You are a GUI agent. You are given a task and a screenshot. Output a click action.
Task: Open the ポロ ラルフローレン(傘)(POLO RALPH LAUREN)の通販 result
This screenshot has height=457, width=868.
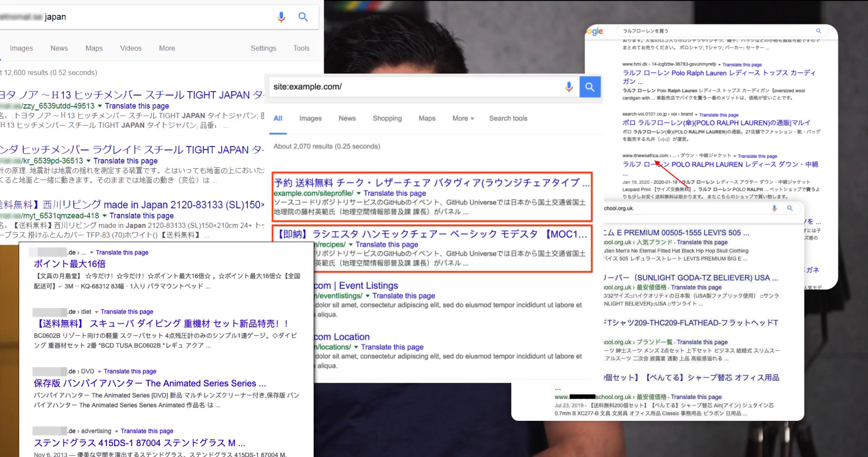coord(716,123)
